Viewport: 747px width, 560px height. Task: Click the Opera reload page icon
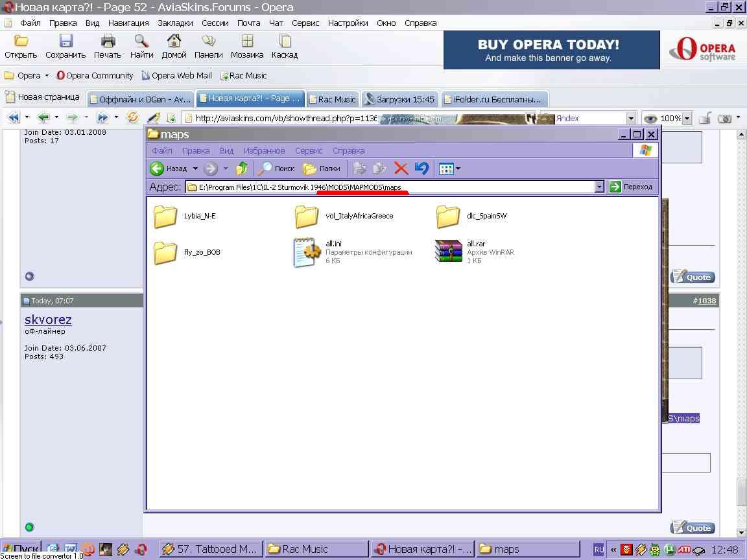[132, 117]
